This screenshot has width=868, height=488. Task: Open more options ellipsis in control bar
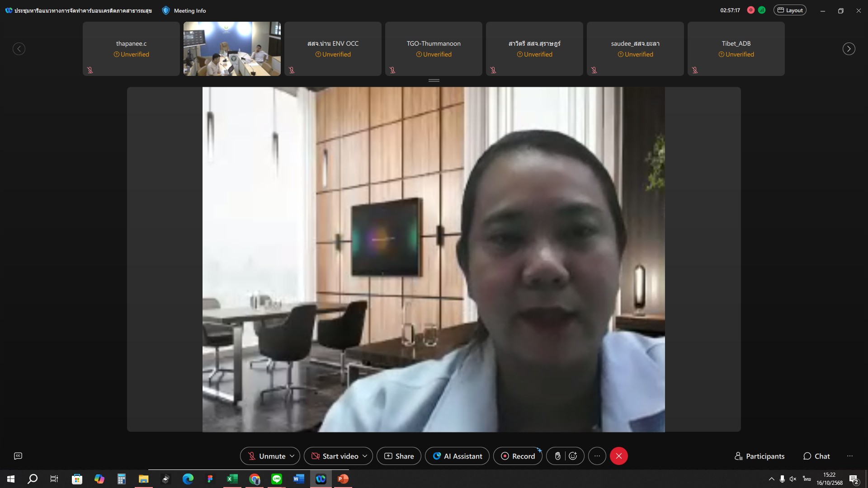(597, 456)
